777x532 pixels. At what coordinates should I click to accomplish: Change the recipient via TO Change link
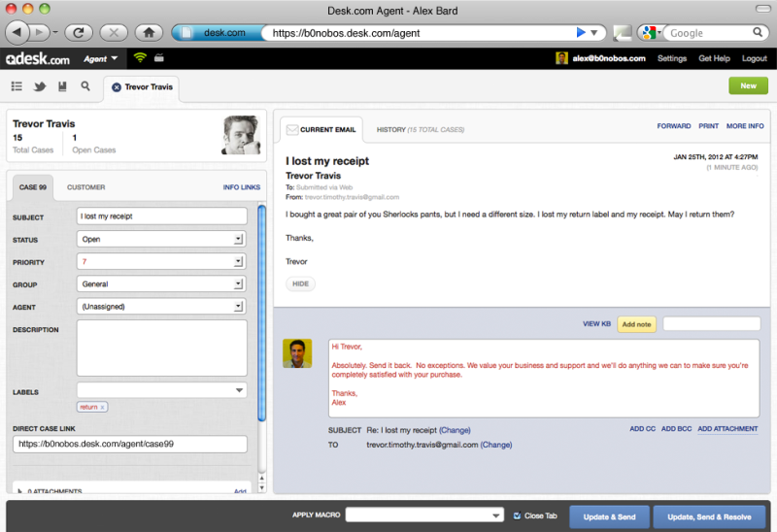496,445
